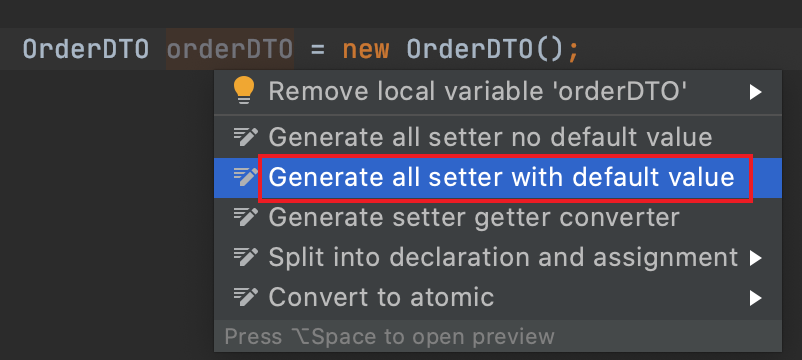Click pencil icon beside 'Split into declaration and assignment'
The height and width of the screenshot is (360, 802).
click(245, 257)
